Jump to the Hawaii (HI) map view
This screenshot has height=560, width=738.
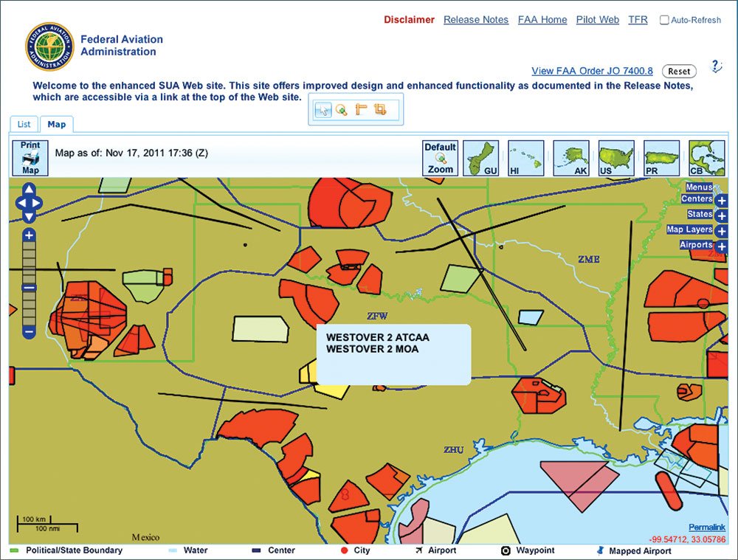(x=526, y=159)
